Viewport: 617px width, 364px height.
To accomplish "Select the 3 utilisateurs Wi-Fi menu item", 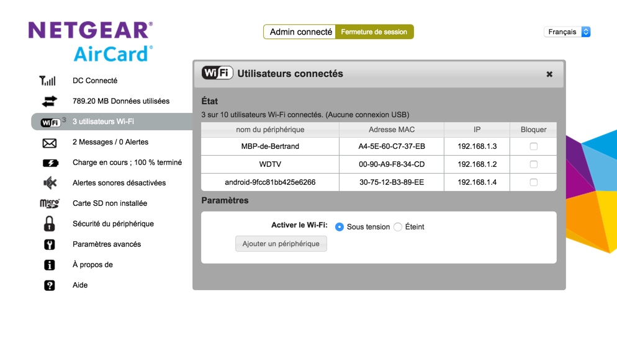I will (103, 122).
